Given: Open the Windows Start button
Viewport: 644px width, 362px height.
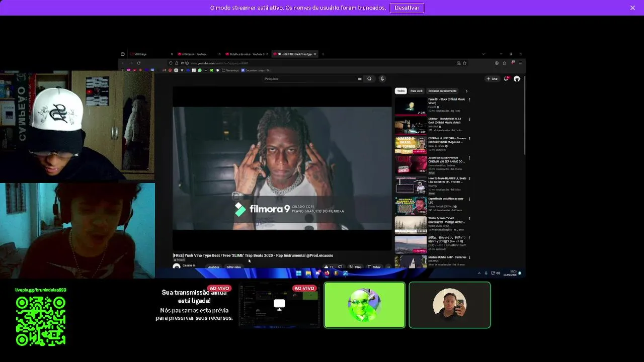Looking at the screenshot, I should [298, 274].
